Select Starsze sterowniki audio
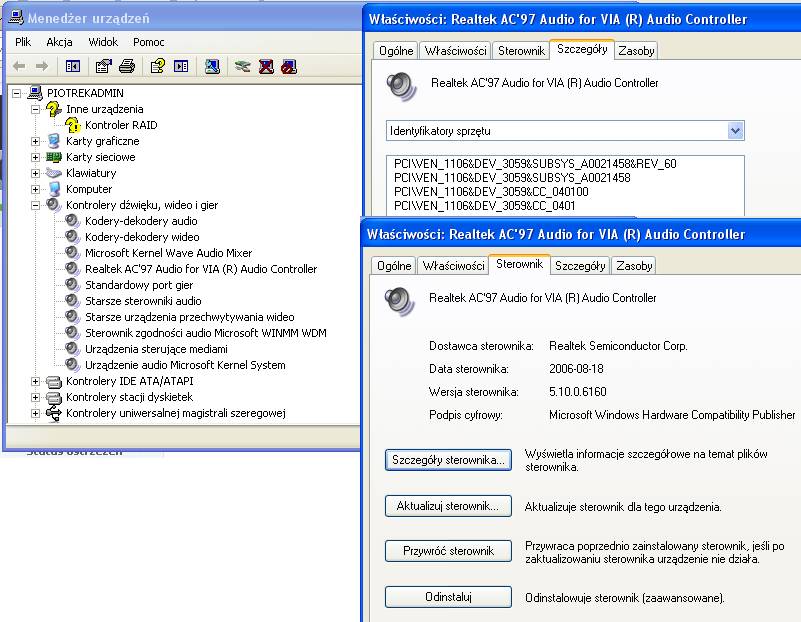This screenshot has width=801, height=622. point(143,301)
